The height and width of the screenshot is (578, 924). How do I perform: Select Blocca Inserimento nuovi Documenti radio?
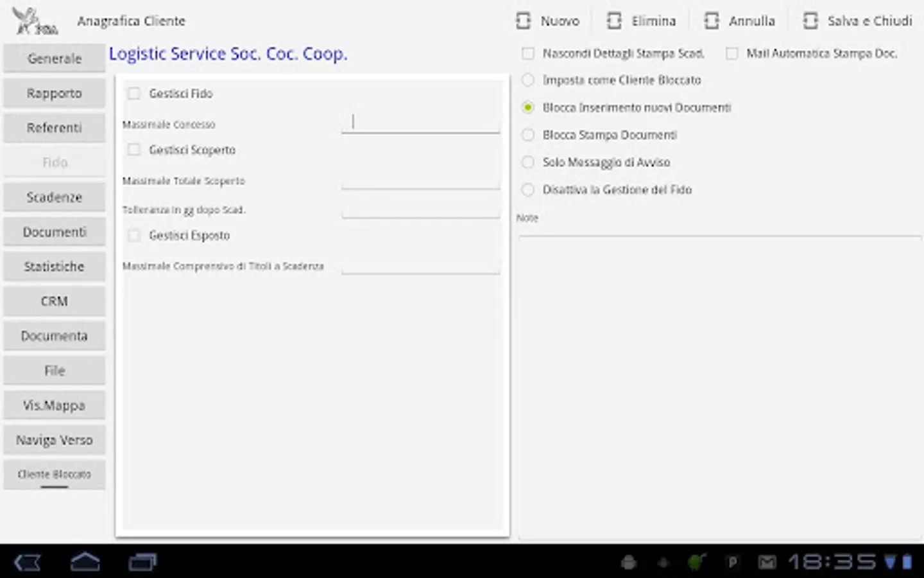(x=527, y=107)
